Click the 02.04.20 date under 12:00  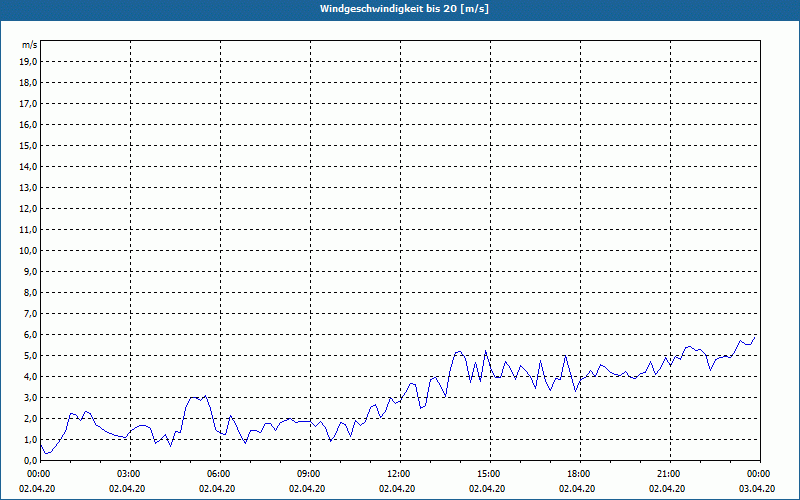pyautogui.click(x=397, y=489)
